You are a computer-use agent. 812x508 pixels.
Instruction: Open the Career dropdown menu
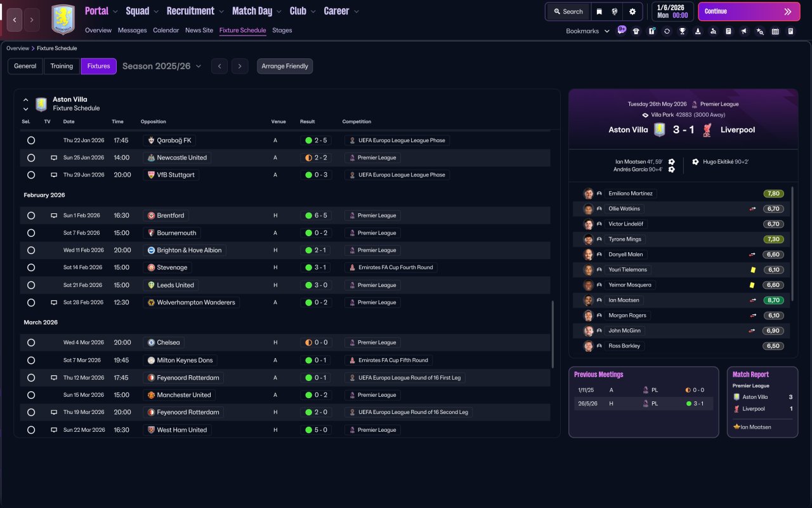(x=341, y=11)
